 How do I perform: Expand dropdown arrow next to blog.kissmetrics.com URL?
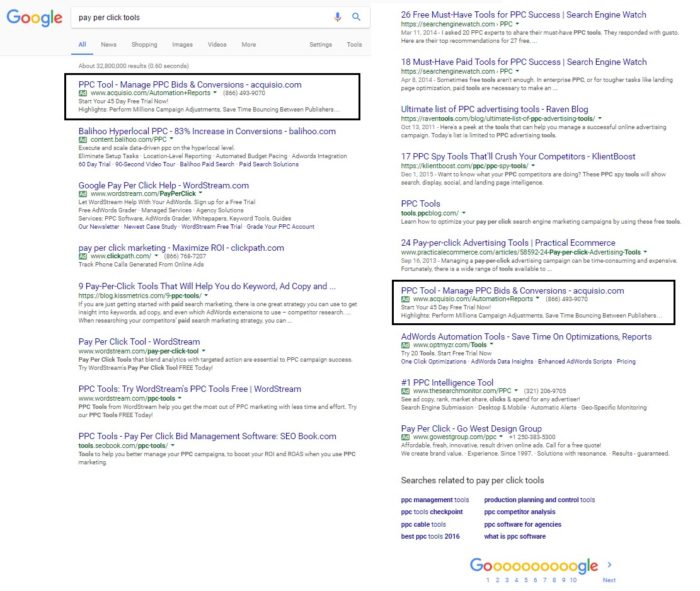point(206,296)
